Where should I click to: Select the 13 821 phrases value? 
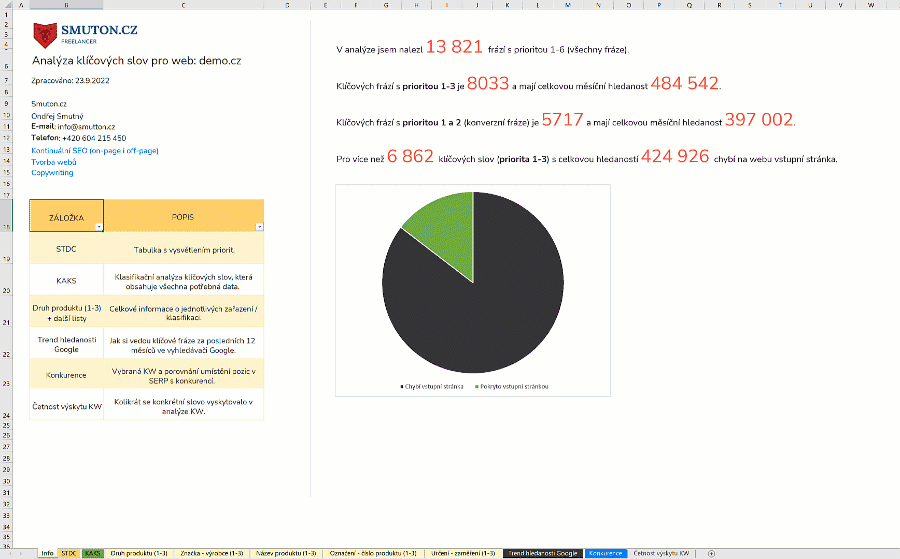[x=454, y=46]
